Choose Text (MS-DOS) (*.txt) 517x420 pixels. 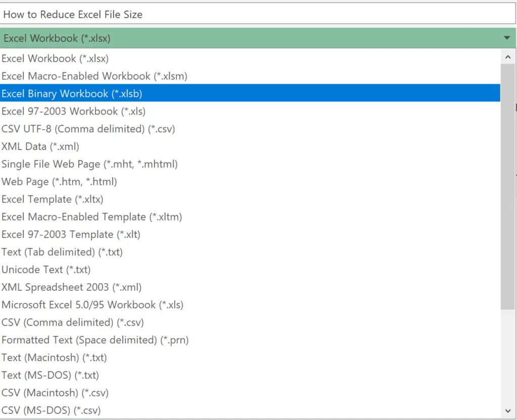click(250, 375)
